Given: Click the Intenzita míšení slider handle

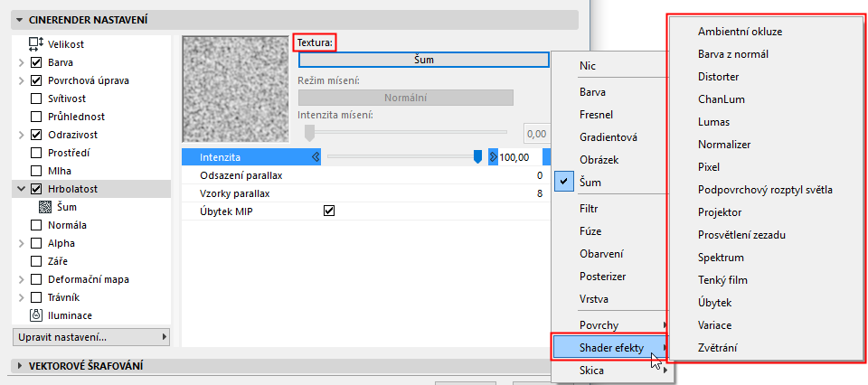Looking at the screenshot, I should 310,133.
